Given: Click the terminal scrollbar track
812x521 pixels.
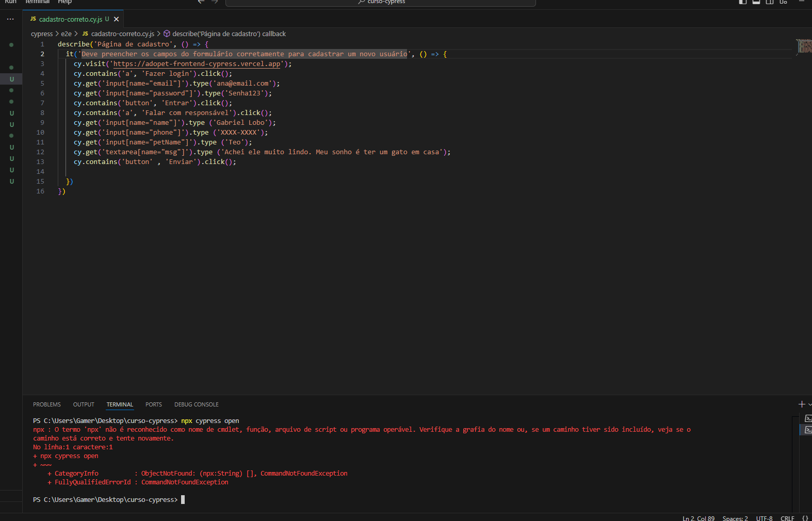Looking at the screenshot, I should click(x=795, y=464).
